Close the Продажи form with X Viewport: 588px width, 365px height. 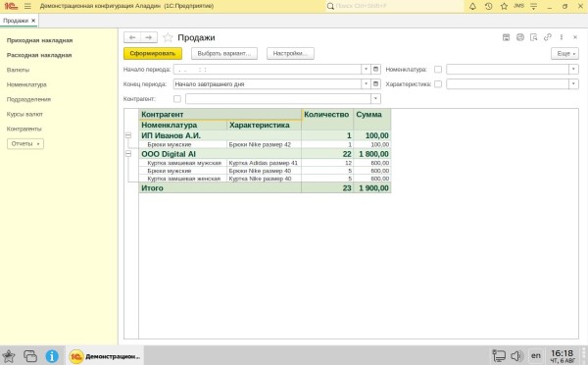pyautogui.click(x=575, y=37)
